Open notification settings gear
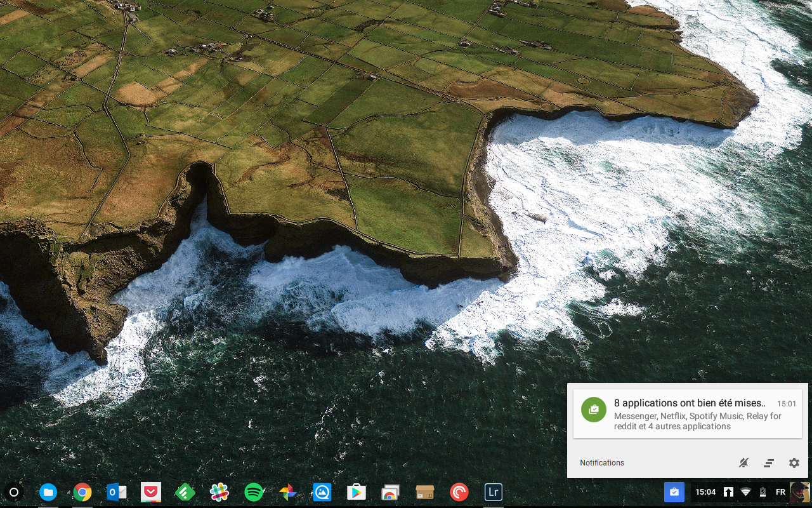Screen dimensions: 812x508 pos(794,463)
